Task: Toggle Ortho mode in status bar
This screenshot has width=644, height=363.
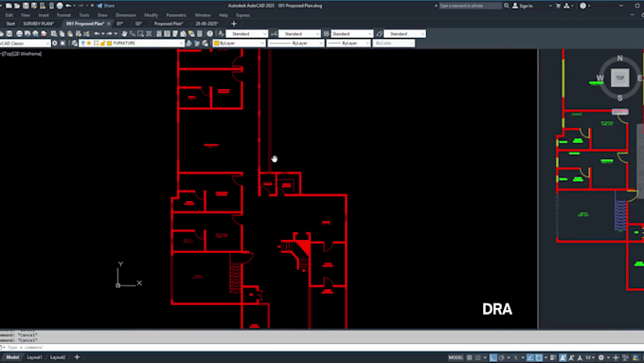Action: (x=493, y=357)
